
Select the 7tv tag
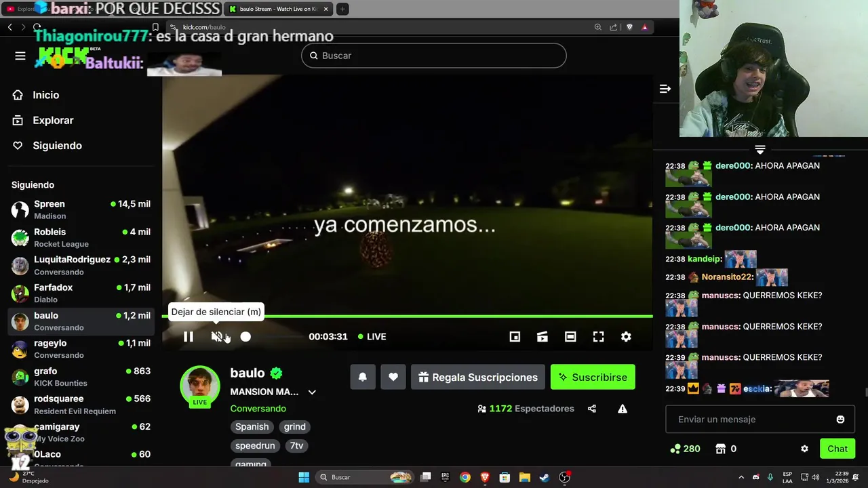click(x=296, y=445)
